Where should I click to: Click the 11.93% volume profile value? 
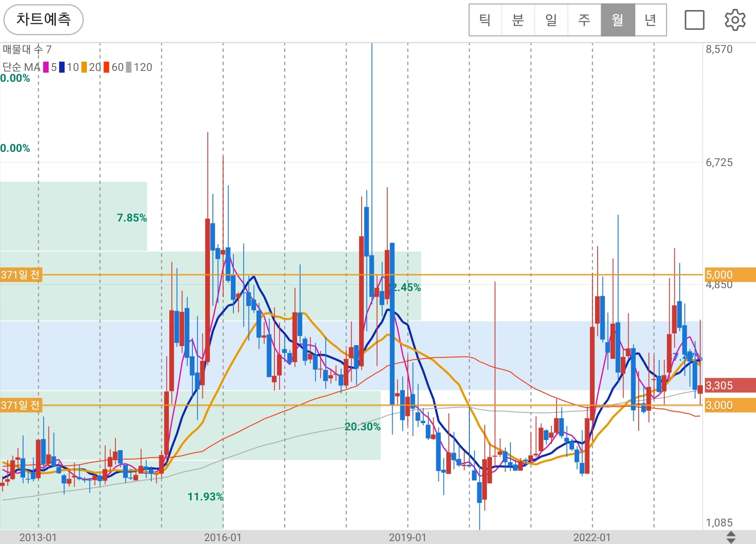pos(205,497)
